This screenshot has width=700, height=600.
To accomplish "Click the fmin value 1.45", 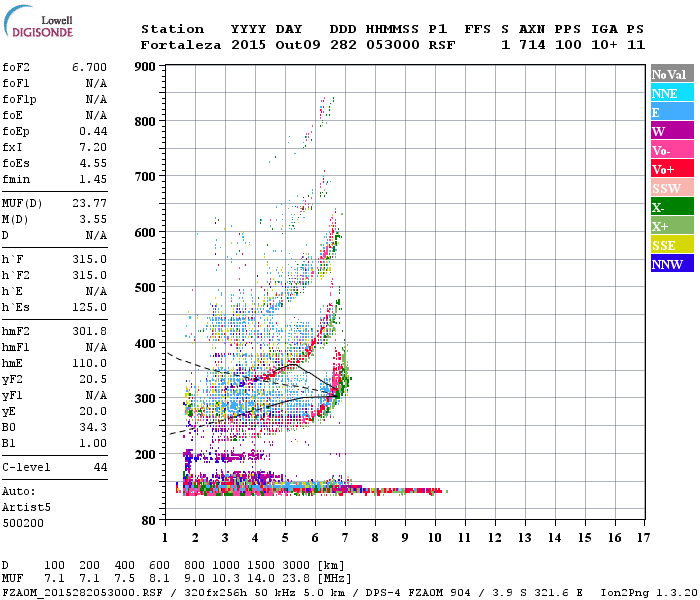I will point(93,179).
